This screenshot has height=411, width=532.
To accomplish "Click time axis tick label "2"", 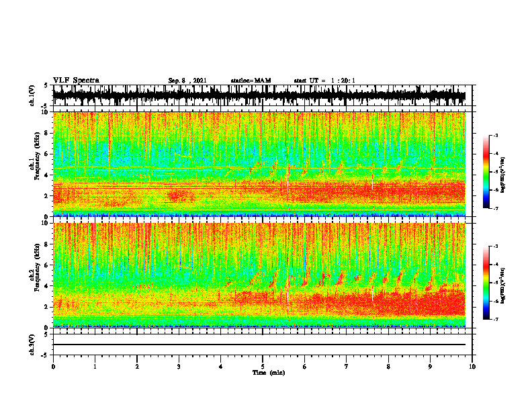I will (x=137, y=367).
